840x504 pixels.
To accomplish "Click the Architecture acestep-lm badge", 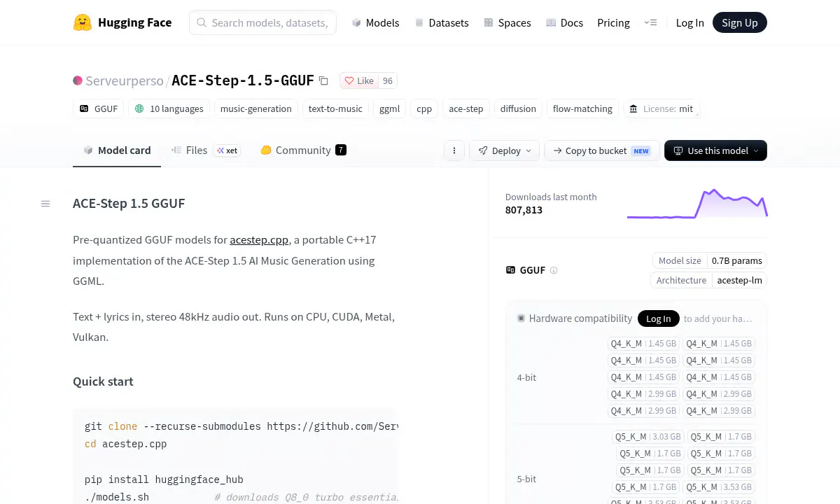I will 709,280.
